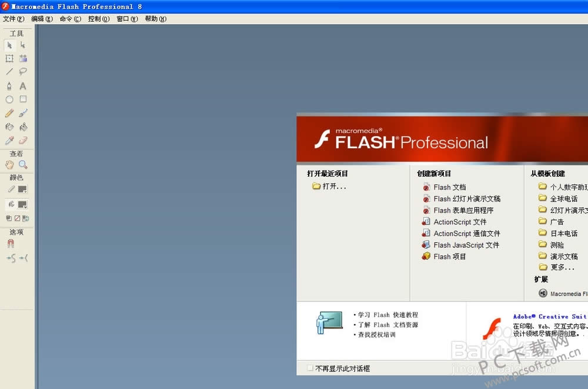The width and height of the screenshot is (588, 389).
Task: Select the Eraser tool
Action: [x=23, y=141]
